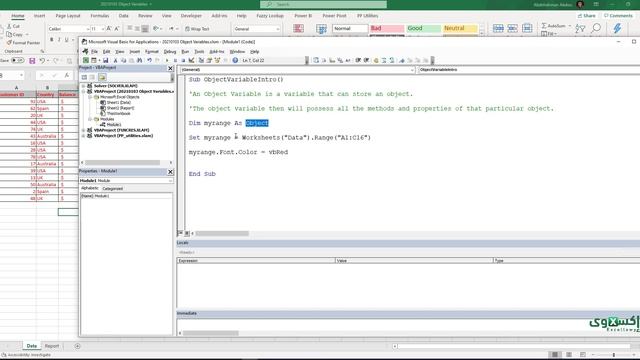Click the Comments button in Excel
The width and height of the screenshot is (640, 360).
[x=618, y=16]
